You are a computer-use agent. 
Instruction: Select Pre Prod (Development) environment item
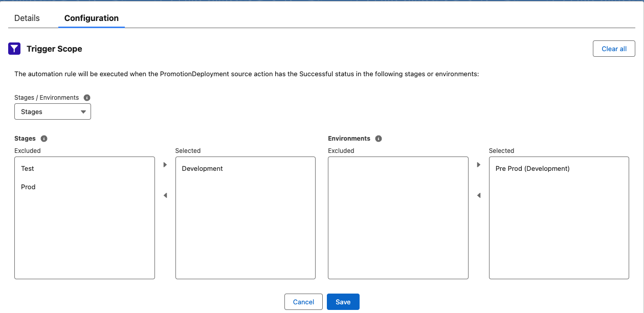point(532,168)
